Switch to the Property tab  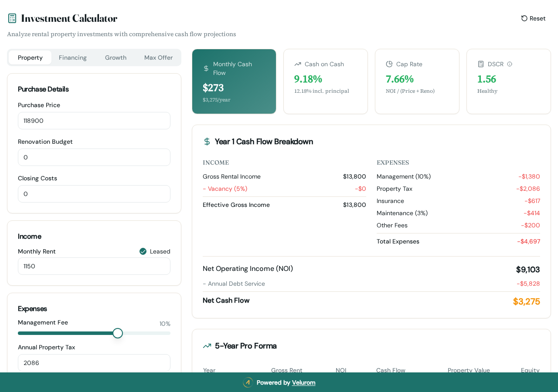coord(30,57)
